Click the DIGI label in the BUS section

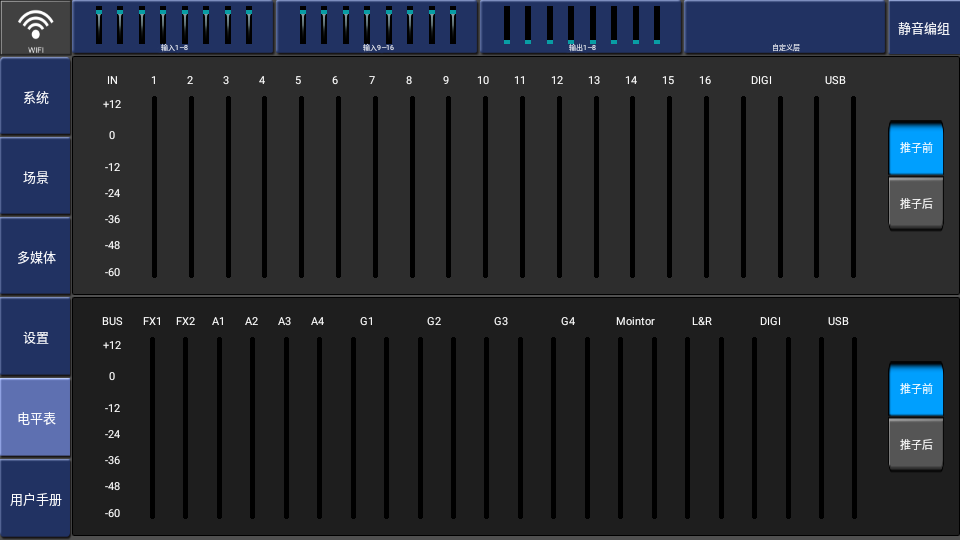click(x=770, y=321)
